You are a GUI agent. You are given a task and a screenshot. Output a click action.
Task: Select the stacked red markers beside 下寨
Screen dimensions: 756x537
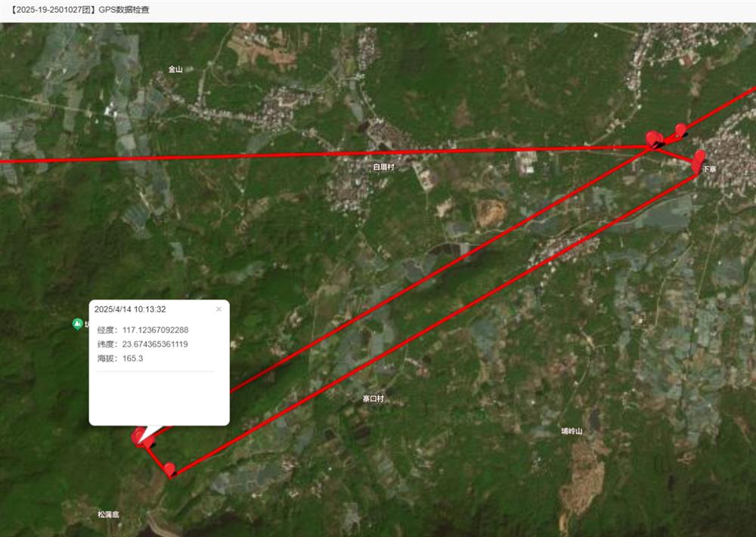click(x=698, y=160)
